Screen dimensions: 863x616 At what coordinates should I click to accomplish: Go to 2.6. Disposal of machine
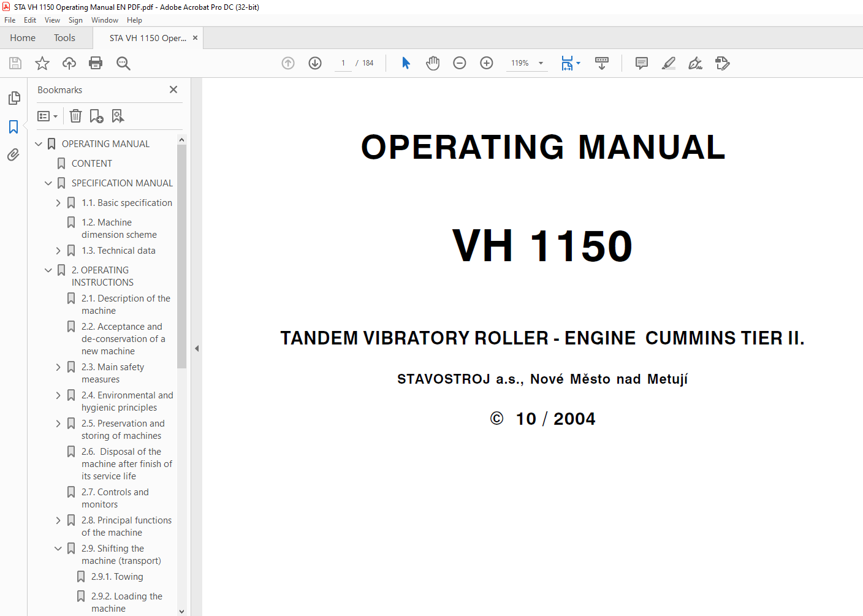[127, 464]
